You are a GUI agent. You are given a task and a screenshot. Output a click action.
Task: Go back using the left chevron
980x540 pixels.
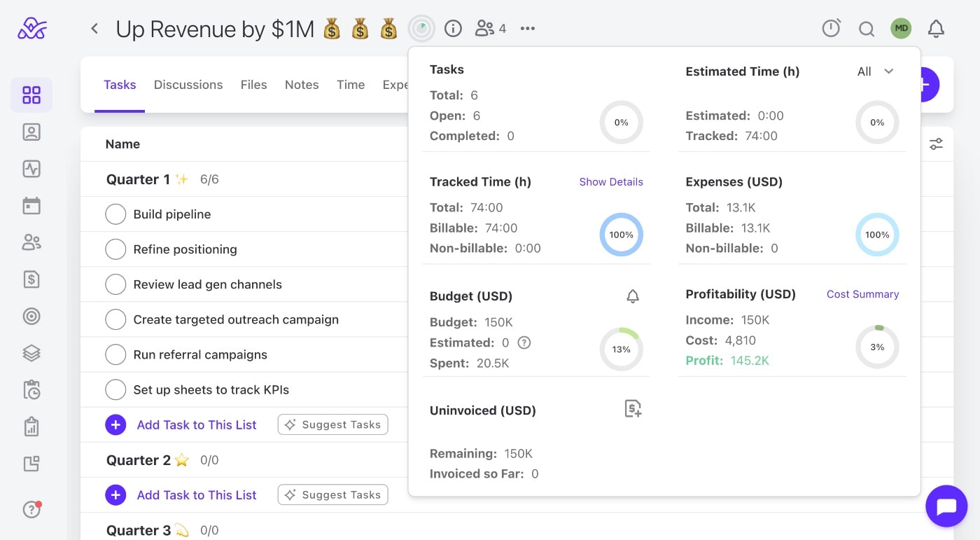click(x=94, y=29)
